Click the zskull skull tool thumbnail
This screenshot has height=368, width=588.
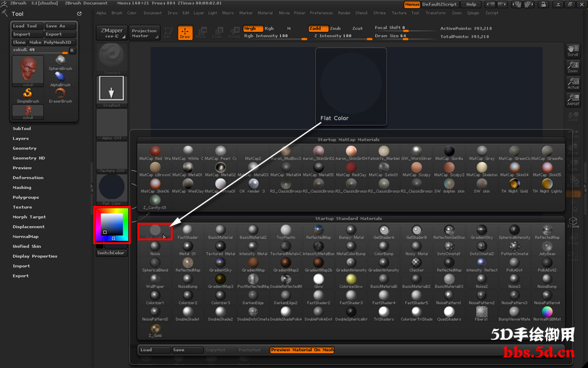tap(28, 71)
